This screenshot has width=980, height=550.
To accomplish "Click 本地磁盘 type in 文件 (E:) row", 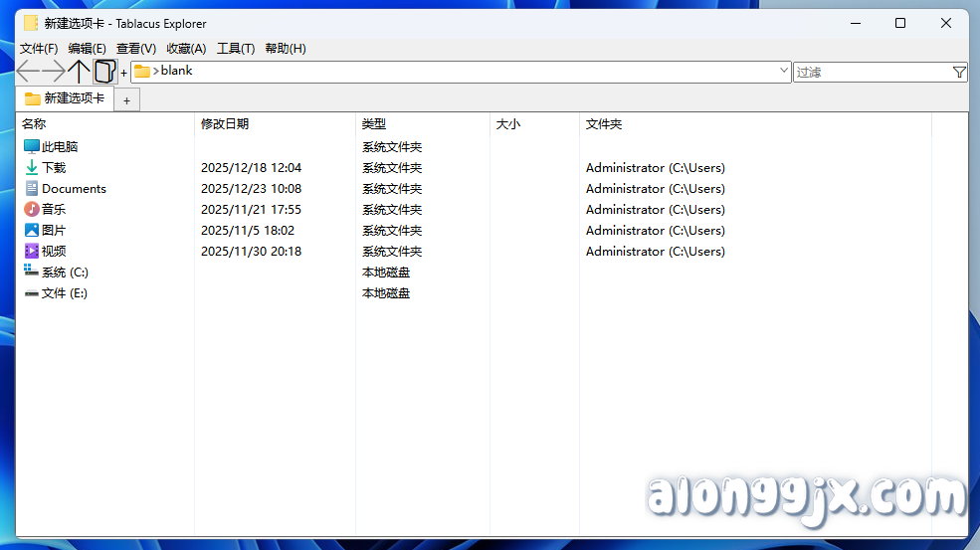I will 386,293.
